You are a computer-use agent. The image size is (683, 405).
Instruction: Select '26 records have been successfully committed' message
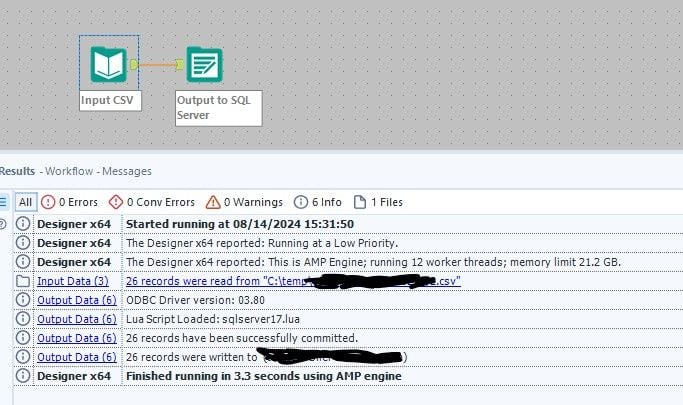pos(242,338)
